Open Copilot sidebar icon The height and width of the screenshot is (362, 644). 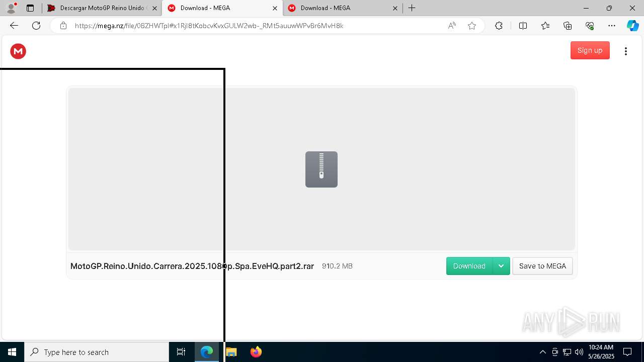[632, 26]
